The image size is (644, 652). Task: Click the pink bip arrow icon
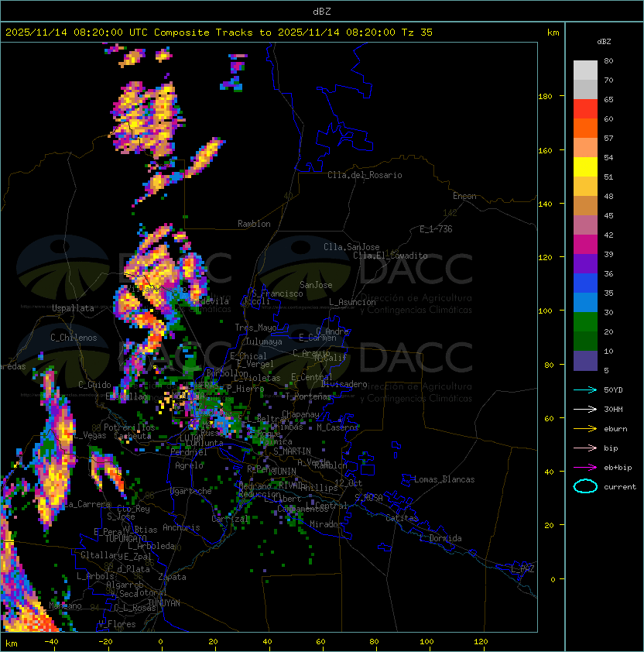coord(585,448)
